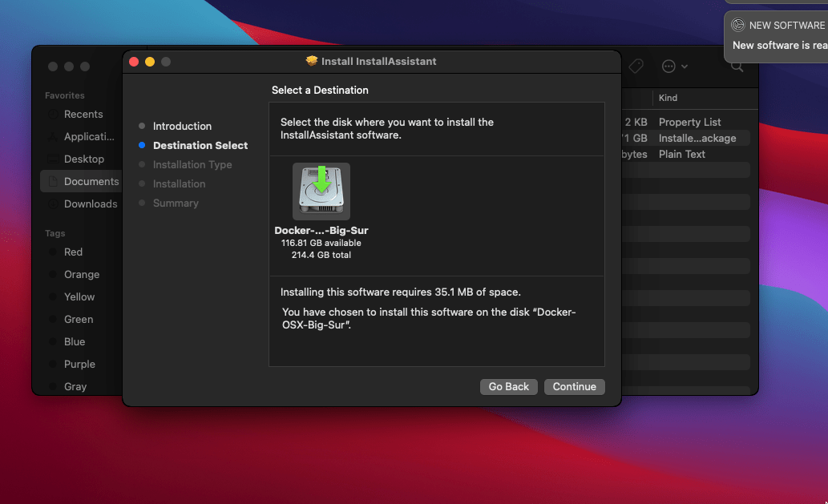The width and height of the screenshot is (828, 504).
Task: Select the Red tag color swatch
Action: 73,252
